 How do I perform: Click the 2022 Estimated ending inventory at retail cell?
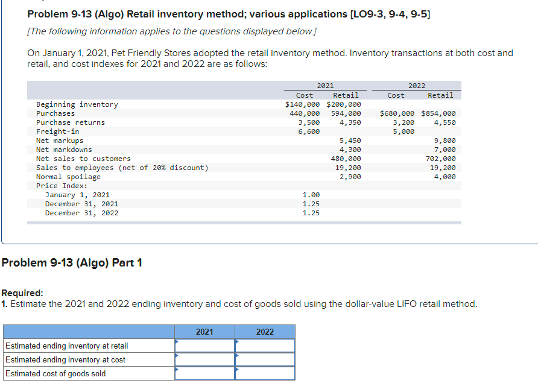click(265, 346)
